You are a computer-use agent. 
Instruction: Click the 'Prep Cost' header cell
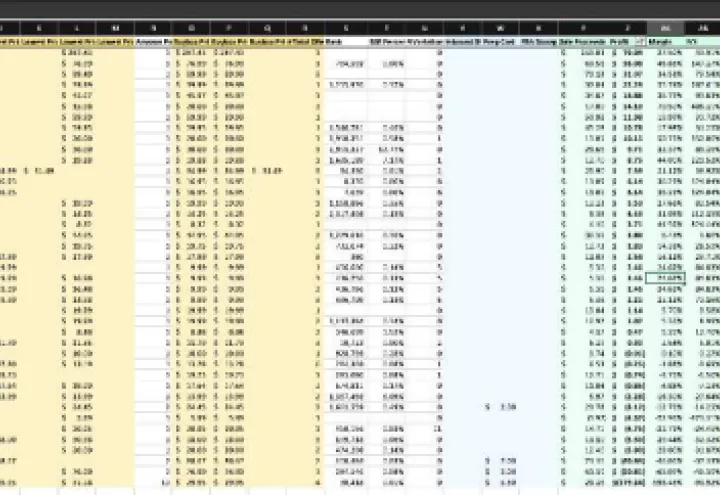coord(501,42)
